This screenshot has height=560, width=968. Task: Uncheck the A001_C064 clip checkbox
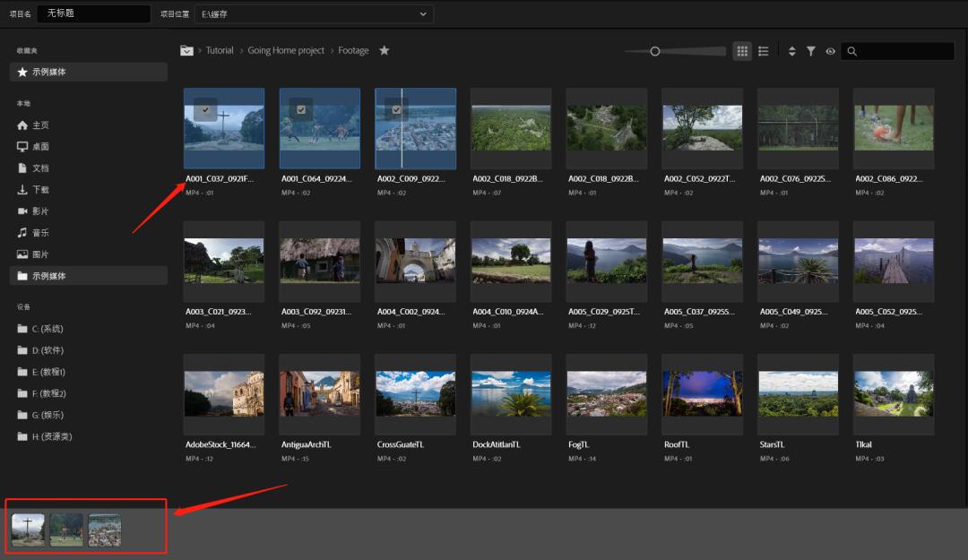click(x=301, y=109)
